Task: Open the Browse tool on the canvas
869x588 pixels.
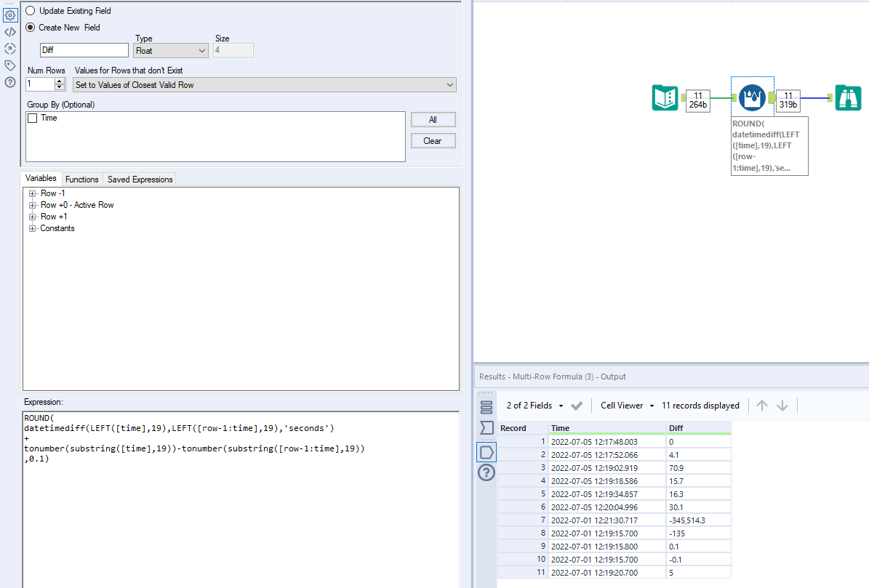Action: click(x=848, y=97)
